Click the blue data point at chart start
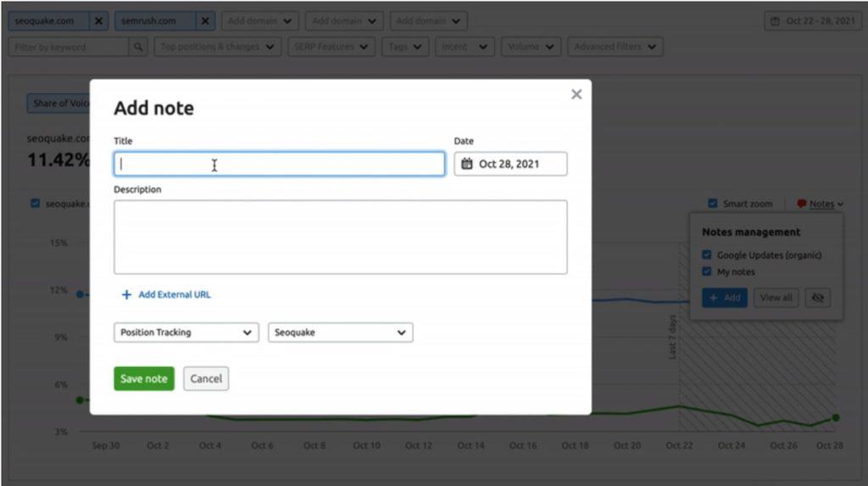Image resolution: width=868 pixels, height=486 pixels. [x=80, y=294]
